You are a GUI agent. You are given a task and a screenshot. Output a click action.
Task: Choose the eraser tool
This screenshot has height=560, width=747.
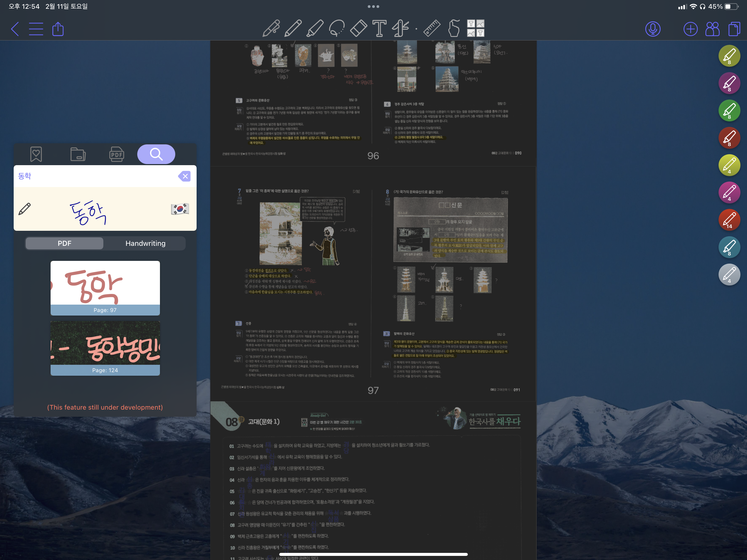[x=358, y=28]
